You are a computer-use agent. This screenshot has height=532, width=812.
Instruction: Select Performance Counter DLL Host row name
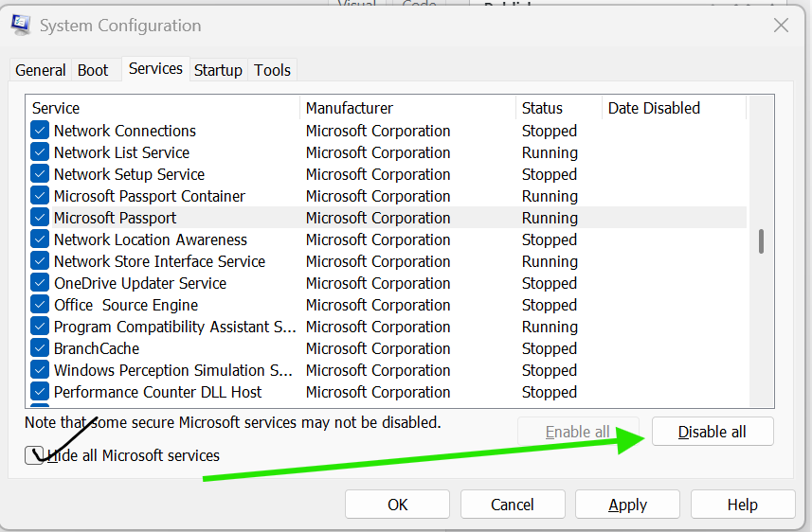point(158,391)
